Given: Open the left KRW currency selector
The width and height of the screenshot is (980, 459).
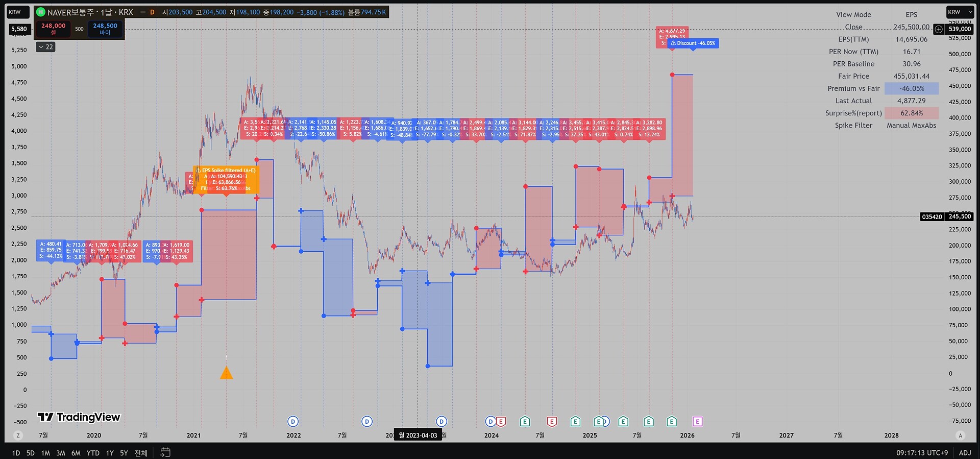Looking at the screenshot, I should (17, 12).
